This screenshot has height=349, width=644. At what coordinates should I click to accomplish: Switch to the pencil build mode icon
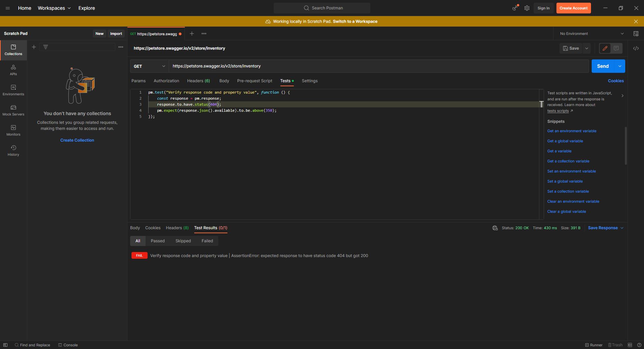click(x=605, y=48)
